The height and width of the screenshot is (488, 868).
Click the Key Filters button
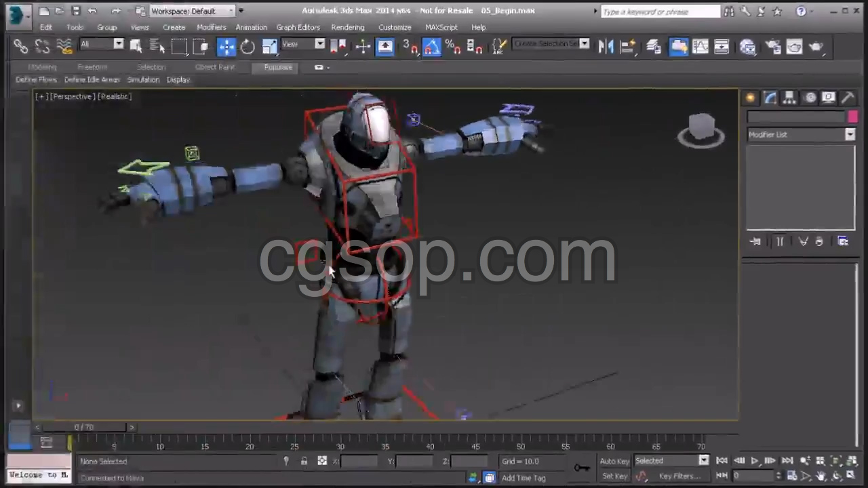pyautogui.click(x=679, y=476)
